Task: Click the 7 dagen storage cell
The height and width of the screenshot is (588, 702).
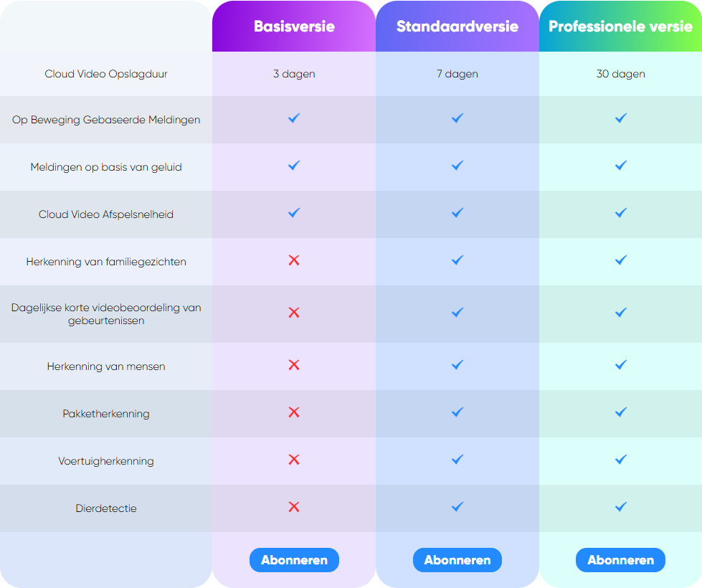Action: (x=457, y=74)
